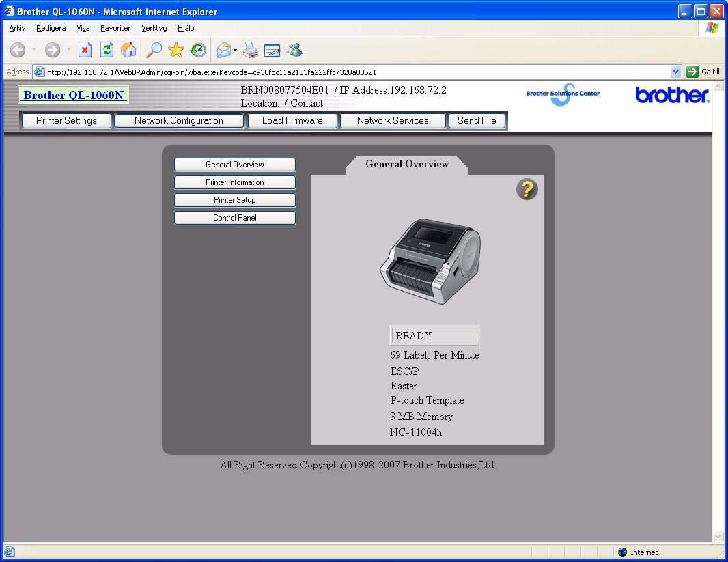Click the vertical scrollbar down arrow
Image resolution: width=728 pixels, height=562 pixels.
coord(718,537)
